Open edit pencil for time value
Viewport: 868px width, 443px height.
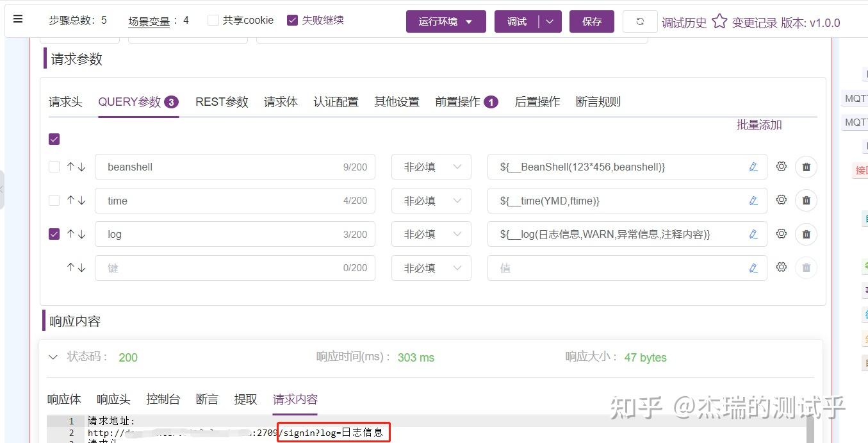click(x=753, y=201)
